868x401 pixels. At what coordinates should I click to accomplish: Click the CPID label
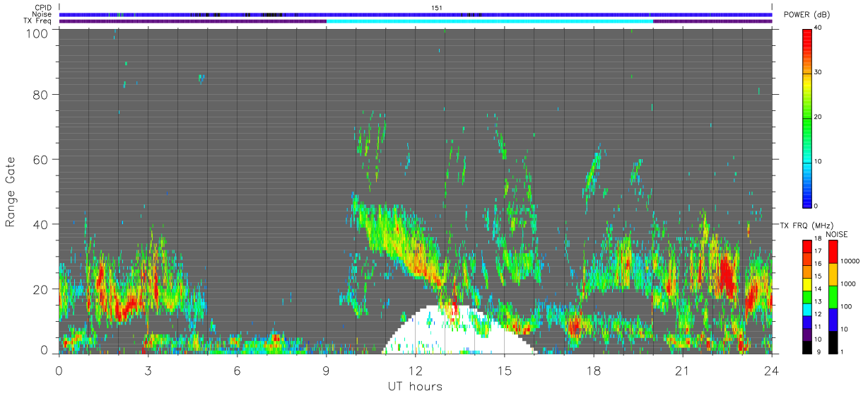click(43, 8)
